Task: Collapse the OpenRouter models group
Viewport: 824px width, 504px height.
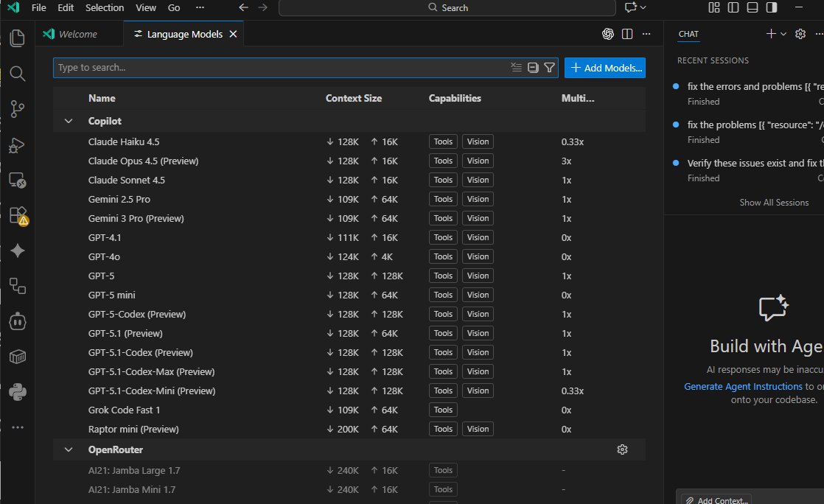Action: click(x=69, y=450)
